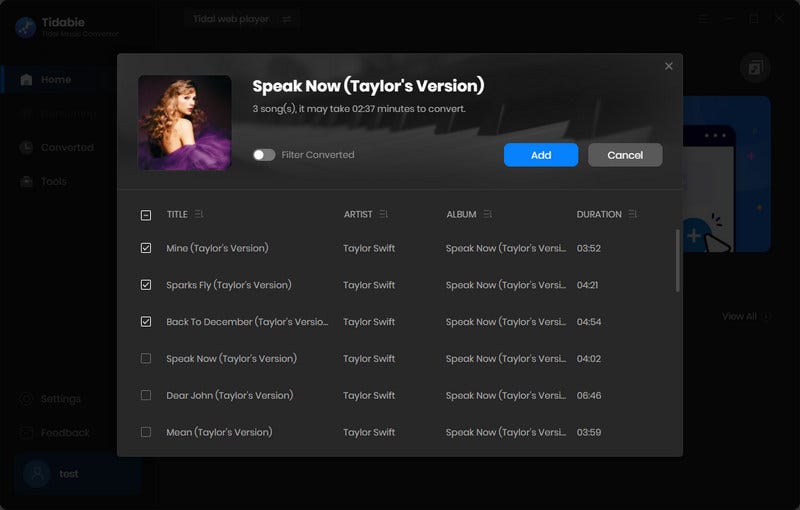Click the Tidabie logo icon
This screenshot has width=800, height=510.
26,28
